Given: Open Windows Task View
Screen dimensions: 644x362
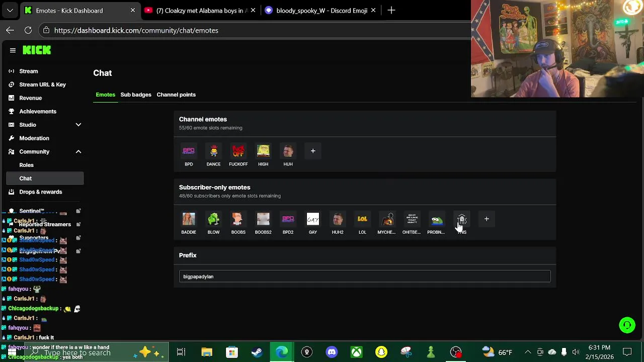Looking at the screenshot, I should [181, 352].
